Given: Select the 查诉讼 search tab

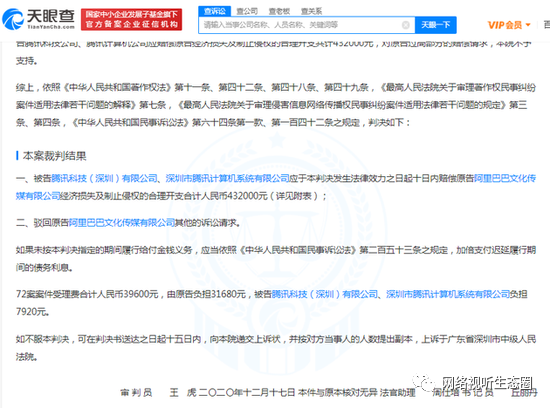Looking at the screenshot, I should (x=214, y=11).
